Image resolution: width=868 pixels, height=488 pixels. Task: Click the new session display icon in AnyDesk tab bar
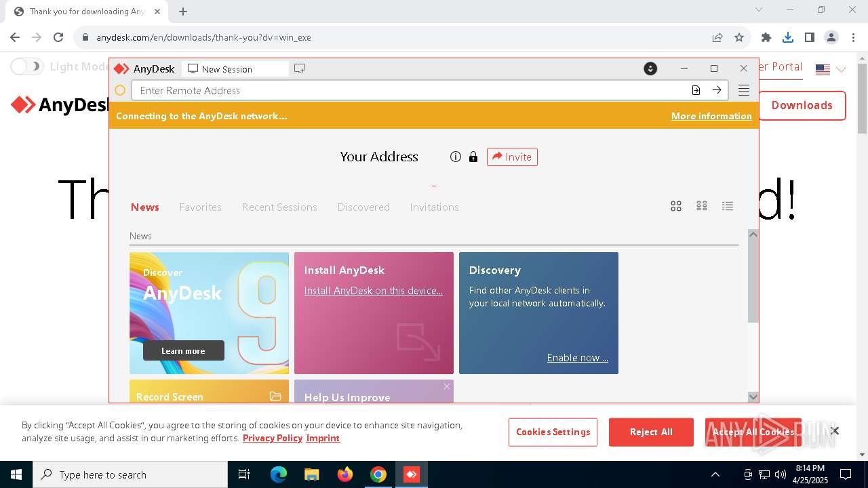(x=300, y=68)
